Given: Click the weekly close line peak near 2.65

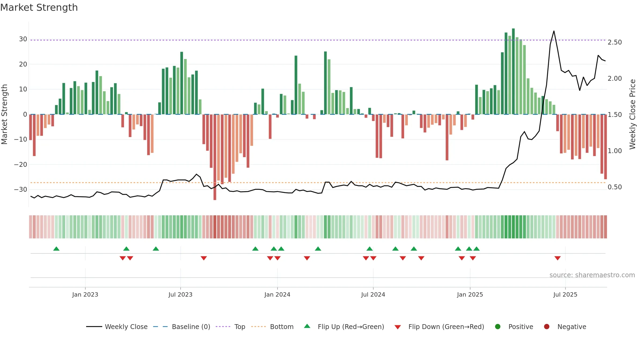Looking at the screenshot, I should (x=554, y=31).
